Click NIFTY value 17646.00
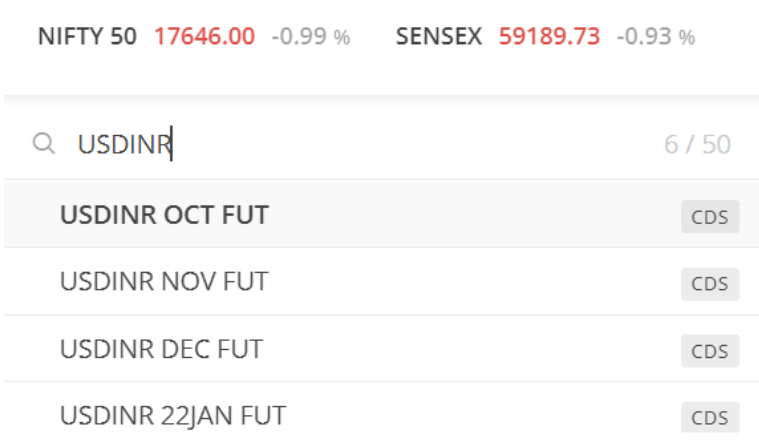Image resolution: width=759 pixels, height=445 pixels. (x=204, y=36)
